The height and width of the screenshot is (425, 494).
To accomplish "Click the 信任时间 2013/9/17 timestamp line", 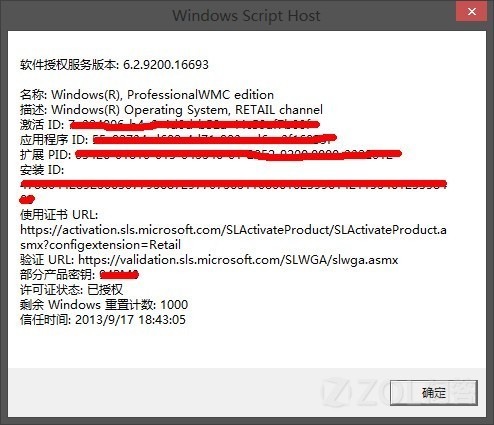I will click(x=103, y=320).
